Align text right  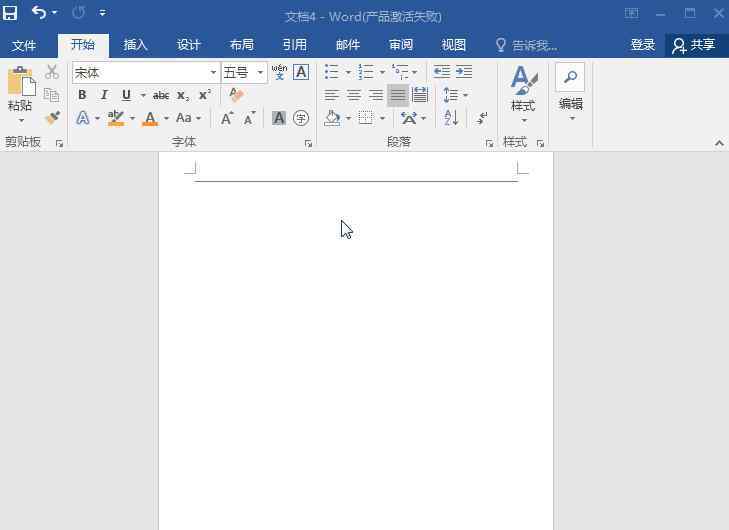click(x=376, y=95)
